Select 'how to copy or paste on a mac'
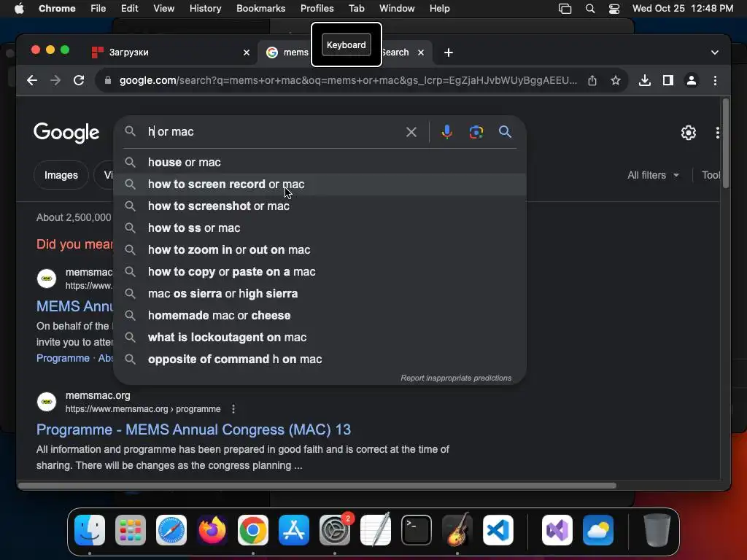This screenshot has width=747, height=560. click(x=320, y=272)
